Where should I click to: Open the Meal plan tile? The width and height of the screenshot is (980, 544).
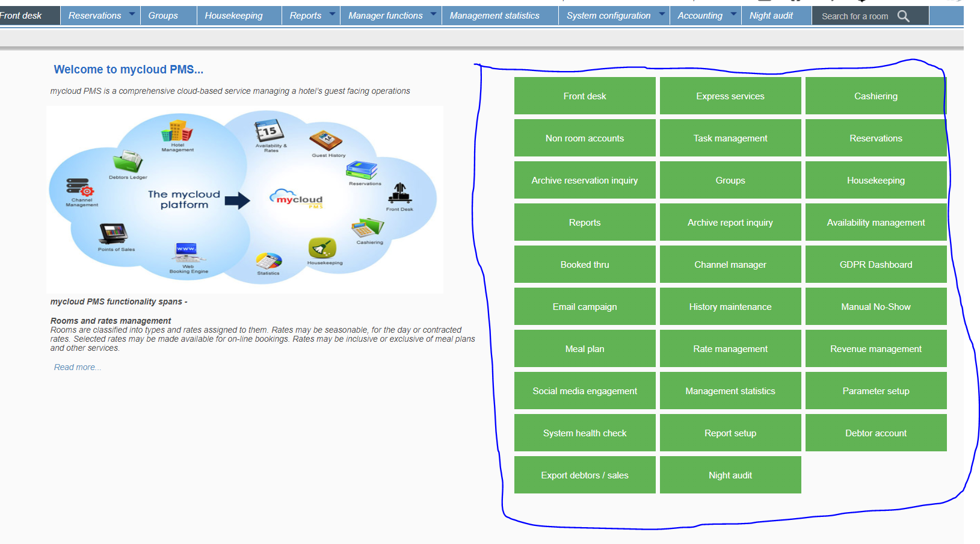pos(585,348)
